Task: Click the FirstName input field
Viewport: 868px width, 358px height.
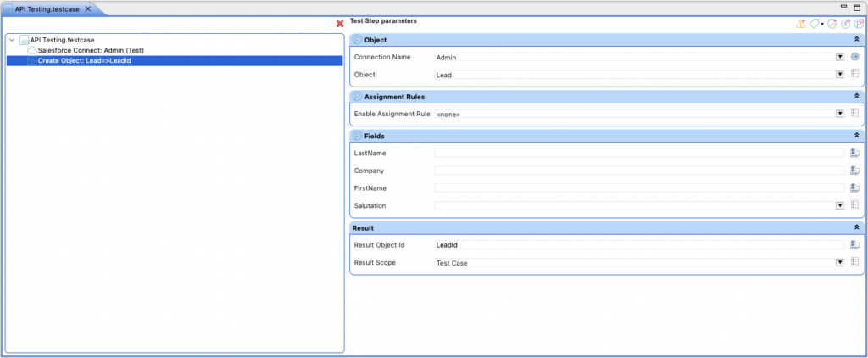Action: pos(639,187)
